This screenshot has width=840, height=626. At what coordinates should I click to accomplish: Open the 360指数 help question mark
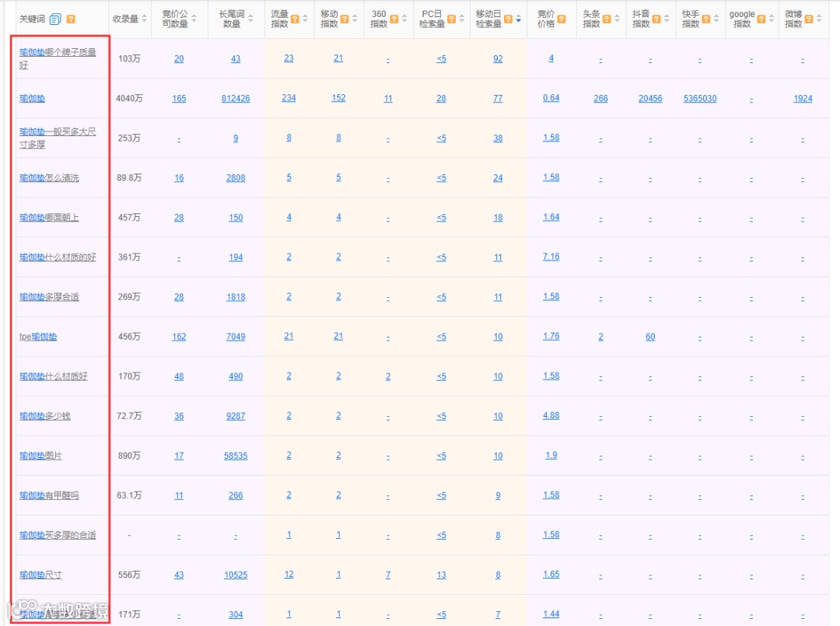pos(394,19)
